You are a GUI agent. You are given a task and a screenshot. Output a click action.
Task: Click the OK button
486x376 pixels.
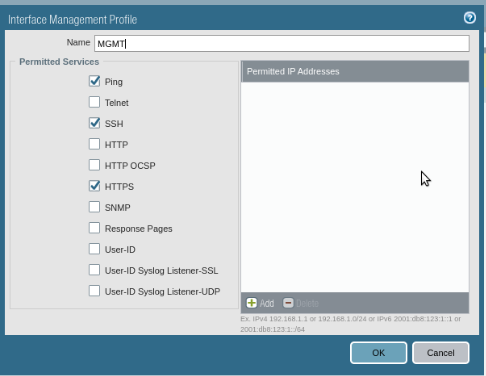(x=378, y=353)
